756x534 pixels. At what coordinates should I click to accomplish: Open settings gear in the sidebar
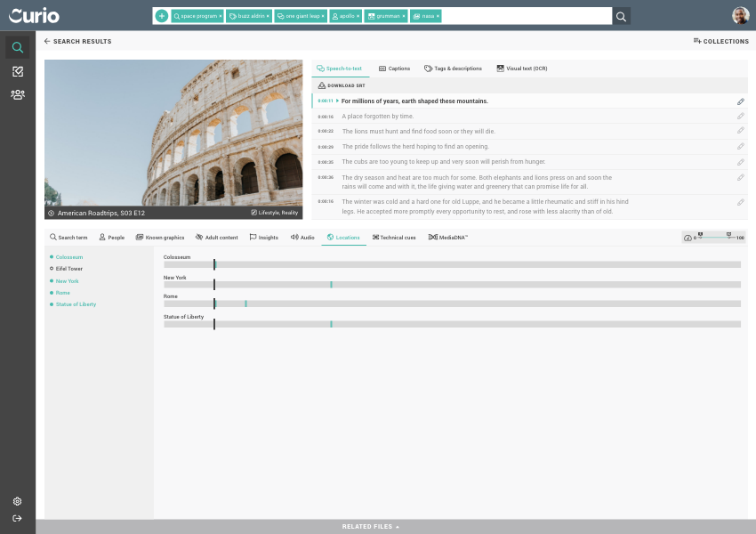[x=17, y=502]
